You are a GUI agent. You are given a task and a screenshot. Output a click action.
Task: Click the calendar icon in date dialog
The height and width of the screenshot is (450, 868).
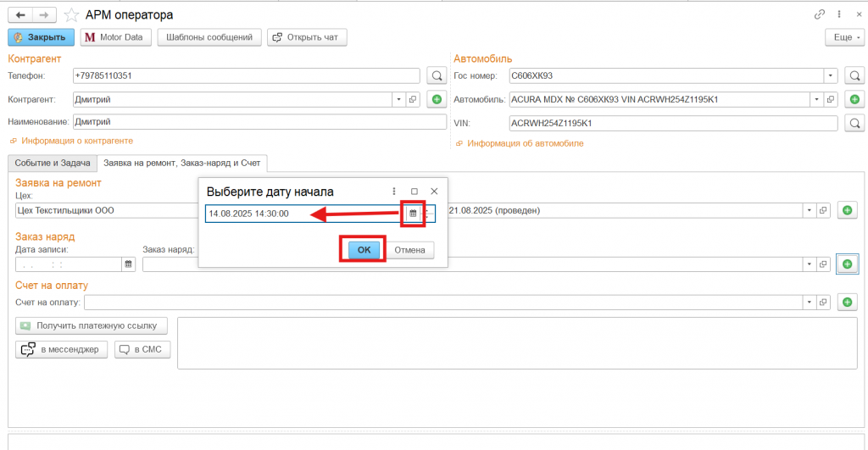tap(413, 214)
